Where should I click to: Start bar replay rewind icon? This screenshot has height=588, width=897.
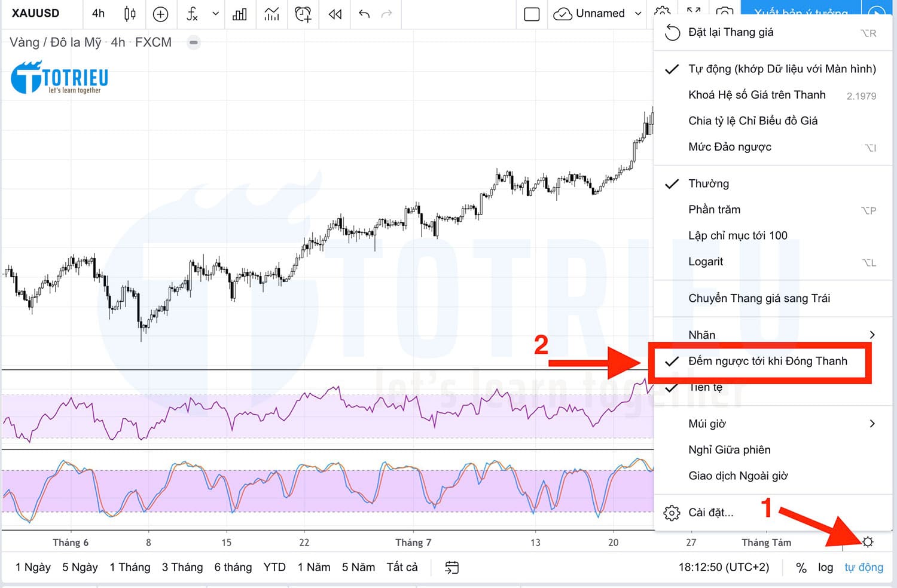335,14
